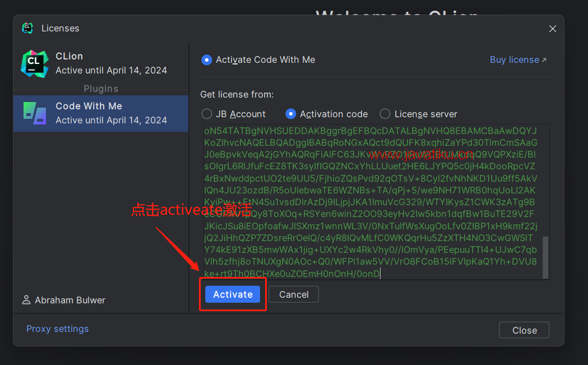Click the CLion logo in the Licenses title bar
This screenshot has width=588, height=365.
pyautogui.click(x=27, y=28)
